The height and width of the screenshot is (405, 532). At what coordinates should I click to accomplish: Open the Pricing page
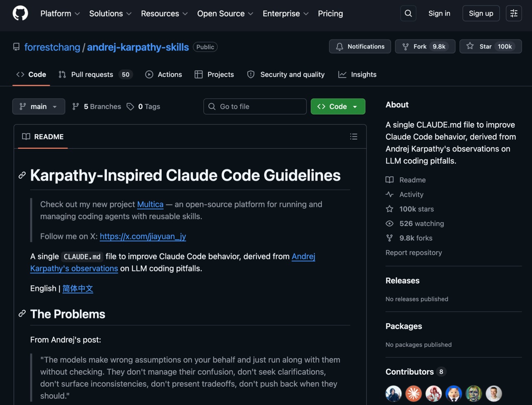[330, 13]
